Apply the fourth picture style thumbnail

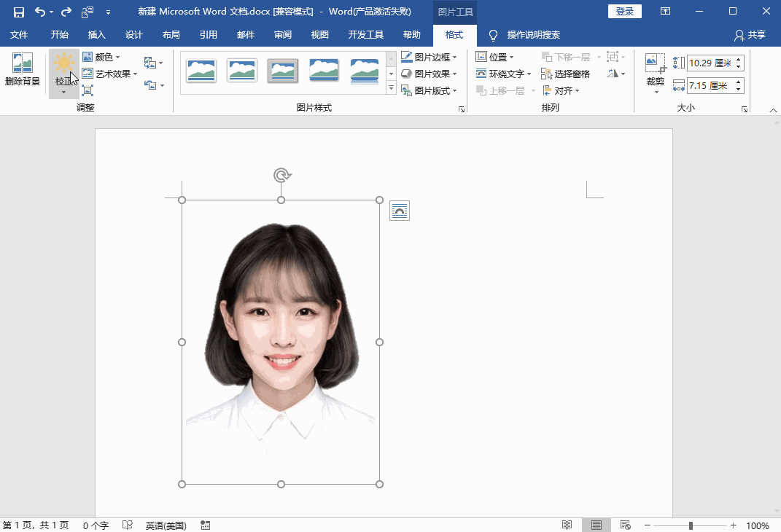point(324,71)
